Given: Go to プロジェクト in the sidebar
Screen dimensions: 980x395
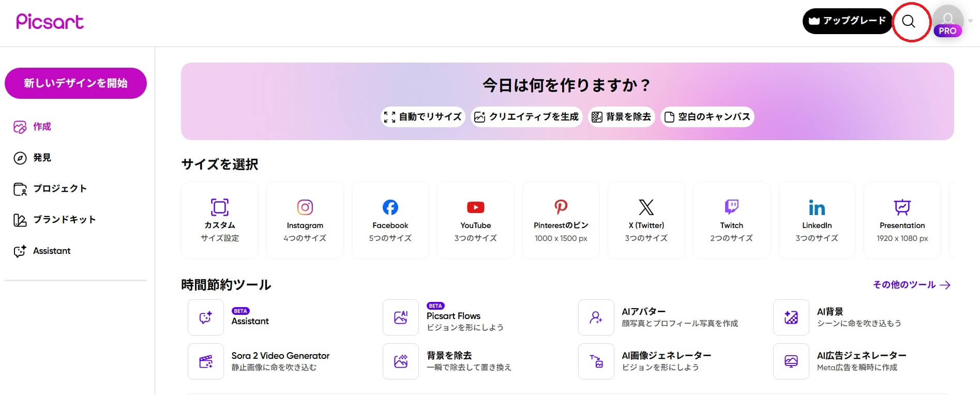Looking at the screenshot, I should point(59,189).
